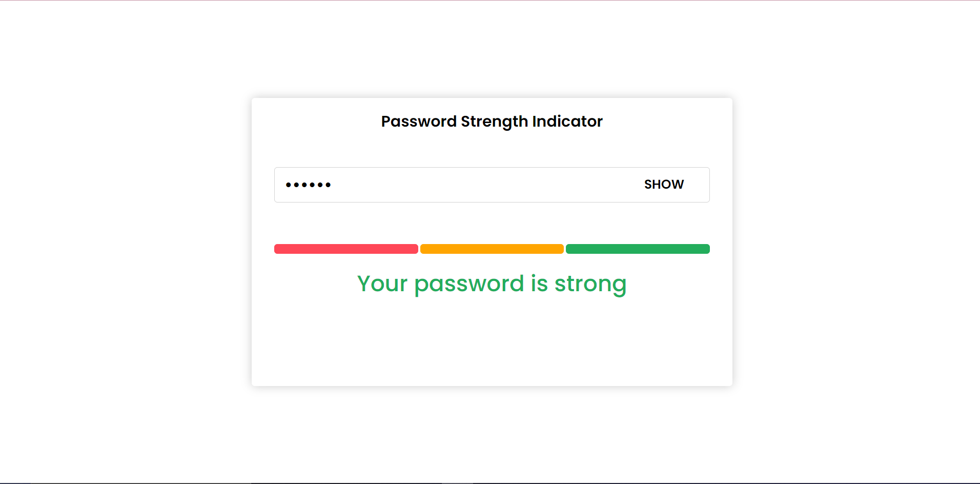Click the red weak strength bar

tap(346, 249)
